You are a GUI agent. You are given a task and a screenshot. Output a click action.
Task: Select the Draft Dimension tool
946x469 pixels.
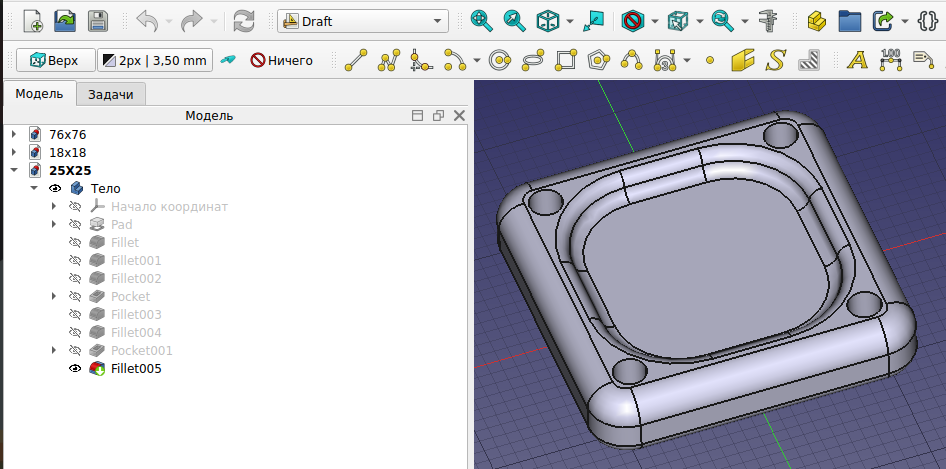point(890,60)
